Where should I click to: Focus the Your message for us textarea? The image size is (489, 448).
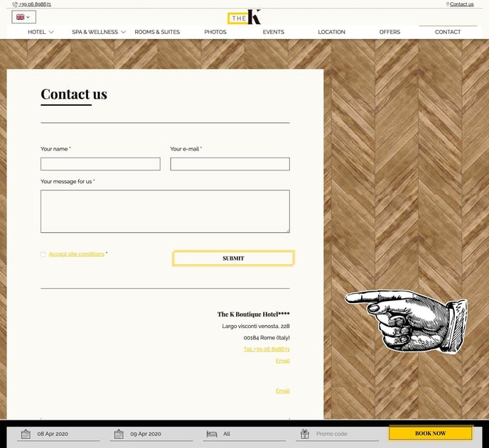click(165, 211)
